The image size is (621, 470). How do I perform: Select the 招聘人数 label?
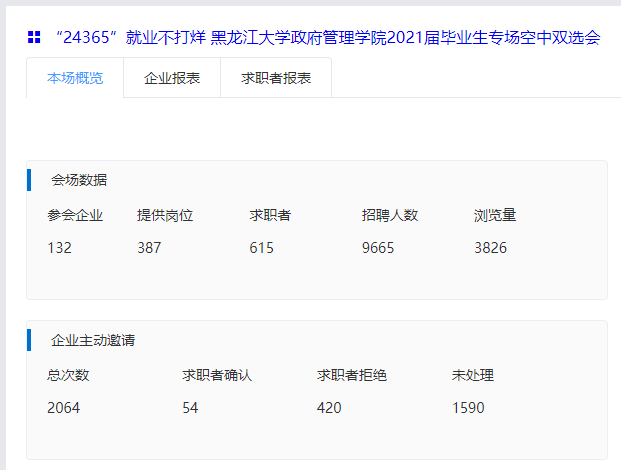[390, 215]
